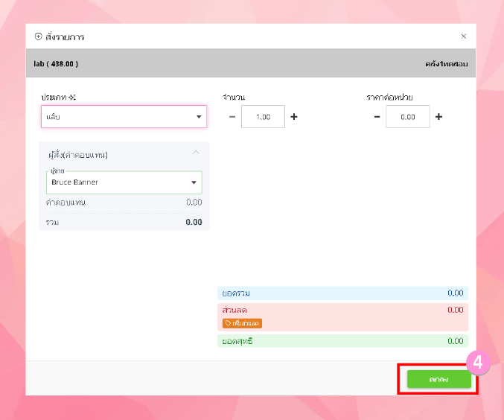This screenshot has width=504, height=420.
Task: Click the รวม bold value 0.00
Action: tap(194, 222)
